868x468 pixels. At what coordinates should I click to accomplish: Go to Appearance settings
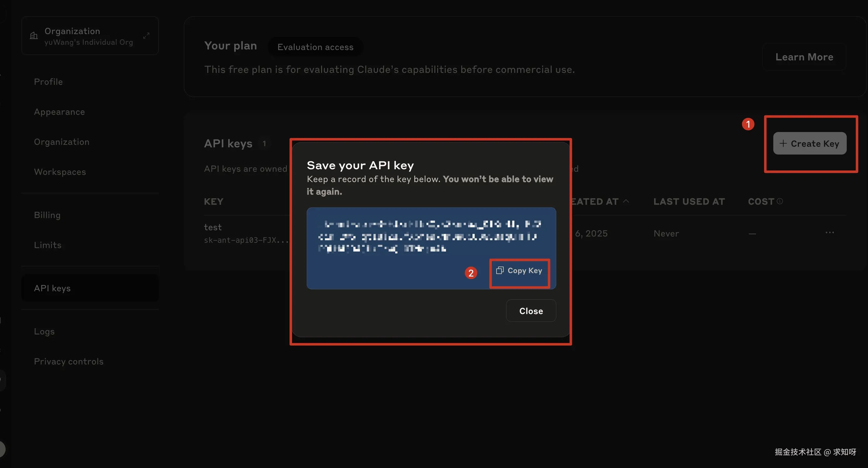click(59, 112)
